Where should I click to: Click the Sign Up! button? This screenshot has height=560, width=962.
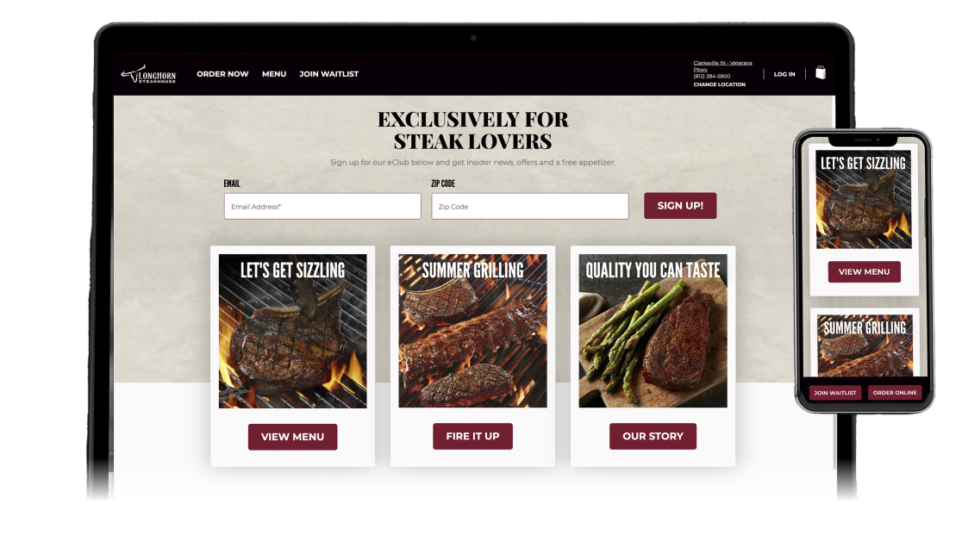point(680,205)
